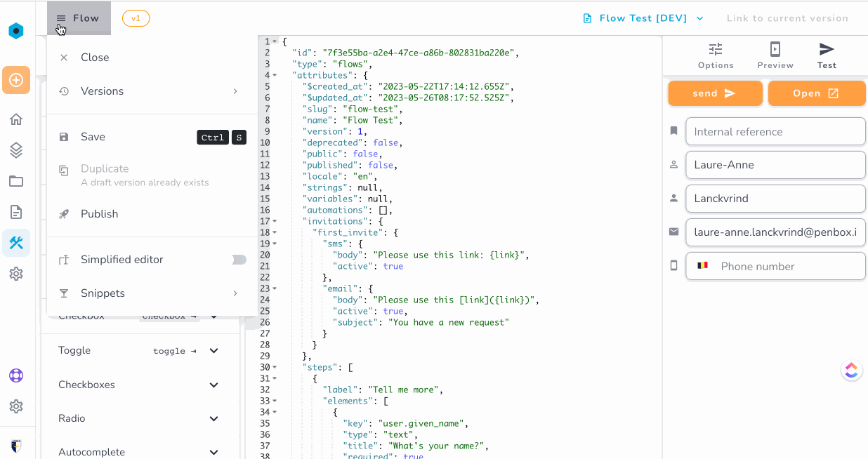Focus the Internal reference field
The image size is (868, 459).
[775, 131]
